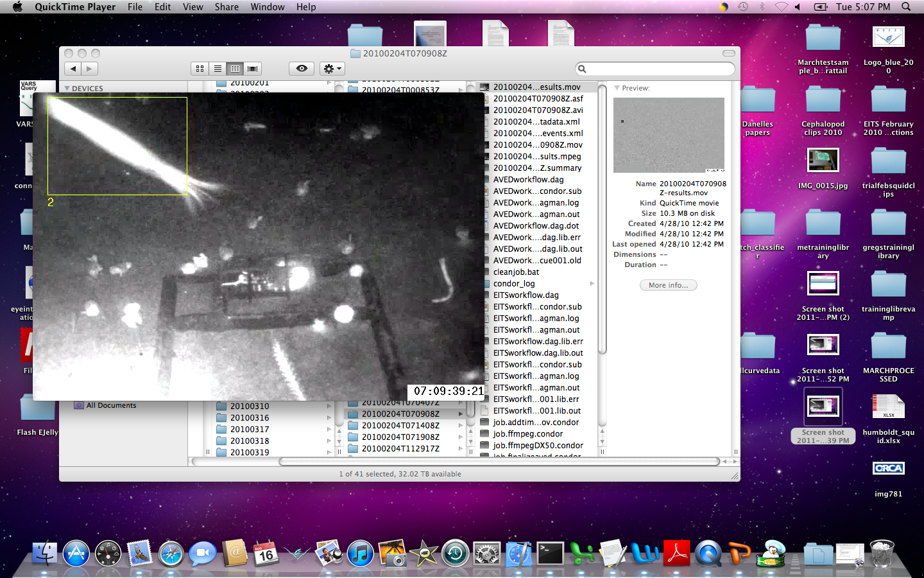Switch Finder to Cover Flow view

tap(253, 69)
